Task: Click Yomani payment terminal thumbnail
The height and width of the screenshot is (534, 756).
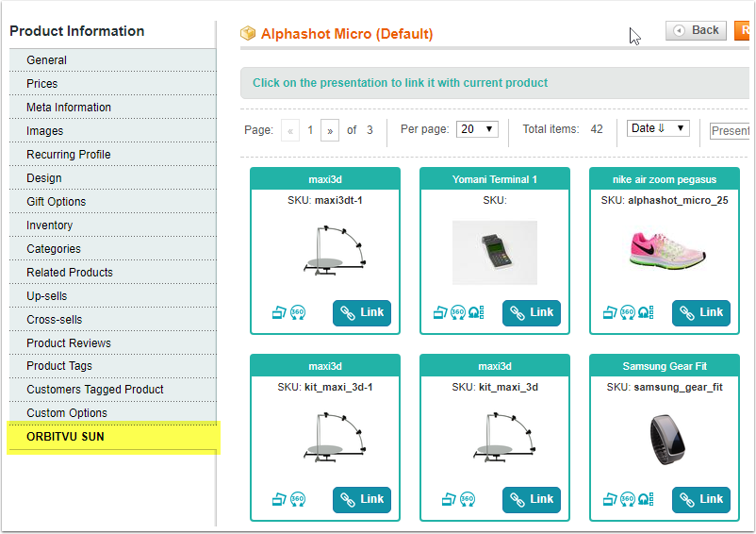Action: pos(495,253)
